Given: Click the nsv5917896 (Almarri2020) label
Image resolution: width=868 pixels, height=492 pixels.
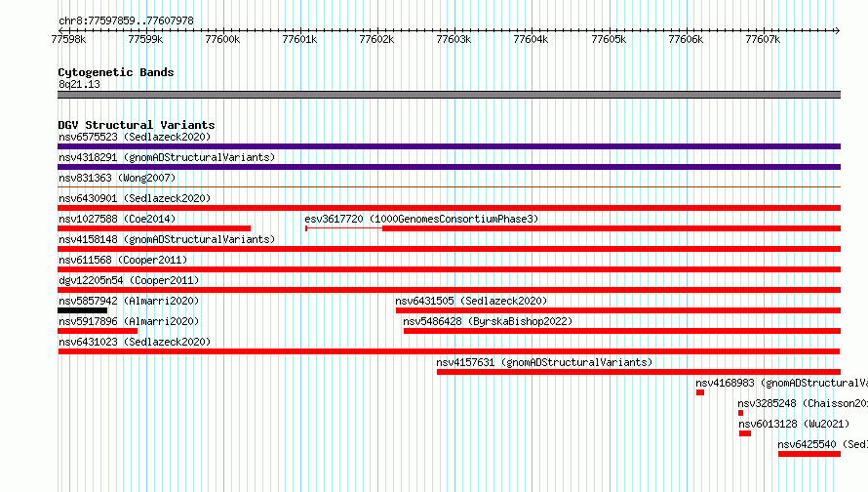Looking at the screenshot, I should [x=129, y=321].
